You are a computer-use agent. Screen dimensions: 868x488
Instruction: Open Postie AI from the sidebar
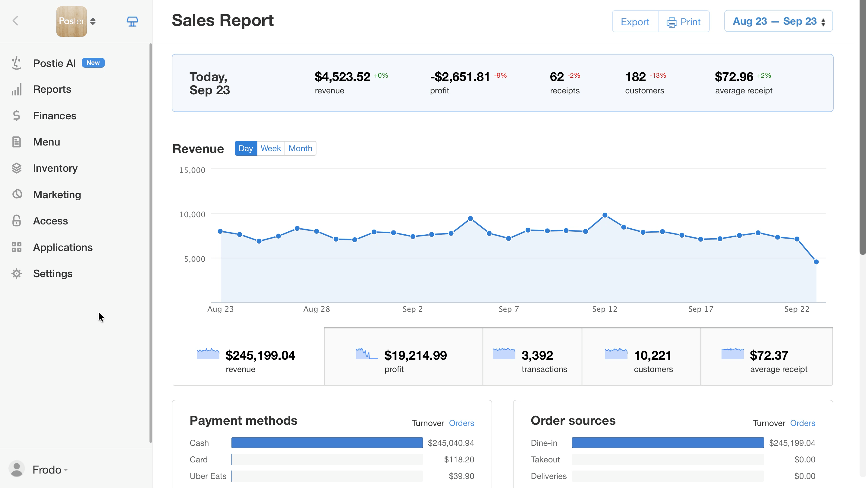pos(54,63)
